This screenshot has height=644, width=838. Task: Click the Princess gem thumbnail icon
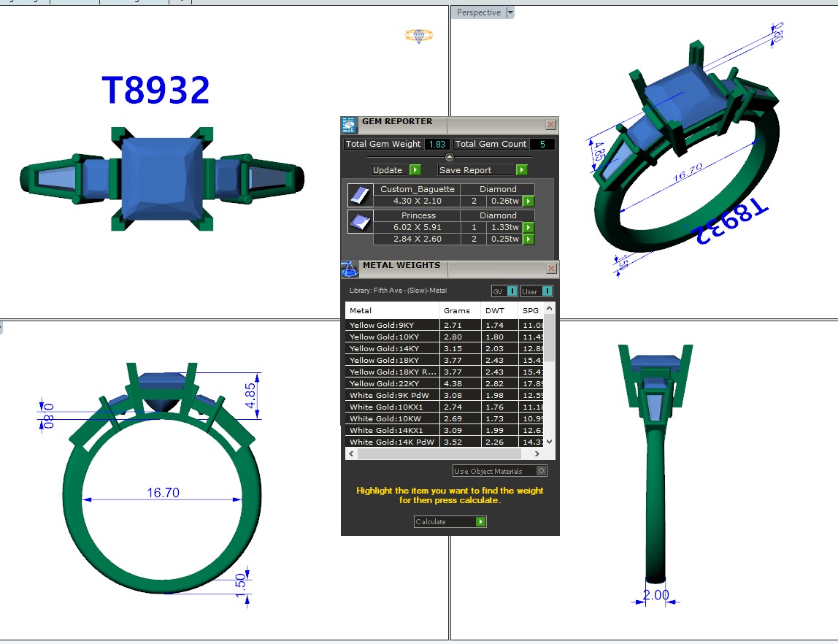(x=360, y=221)
